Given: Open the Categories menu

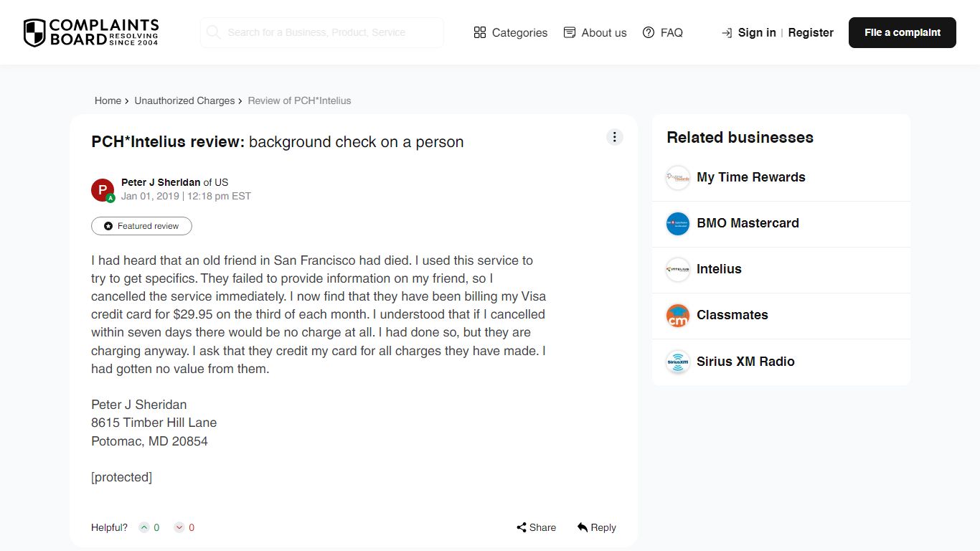Looking at the screenshot, I should click(511, 33).
